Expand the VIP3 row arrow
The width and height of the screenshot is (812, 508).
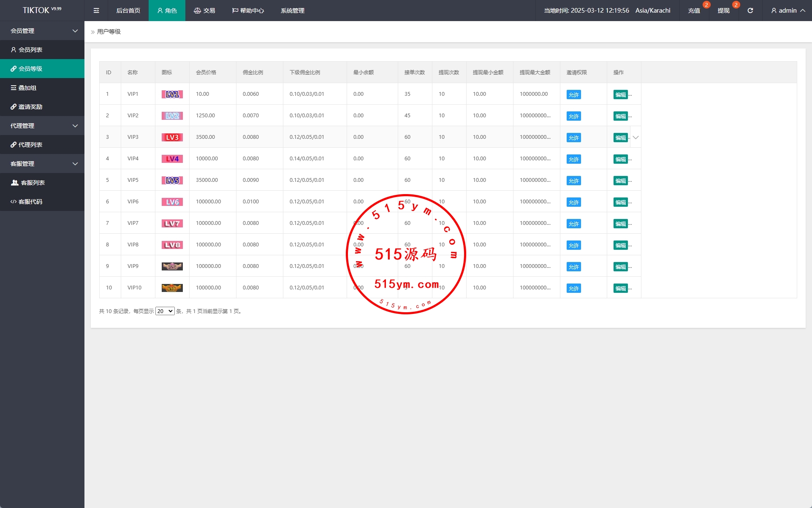point(635,138)
